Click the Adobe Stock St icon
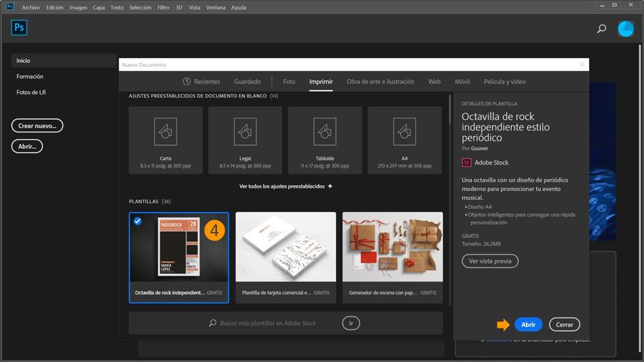This screenshot has width=644, height=362. [x=467, y=162]
